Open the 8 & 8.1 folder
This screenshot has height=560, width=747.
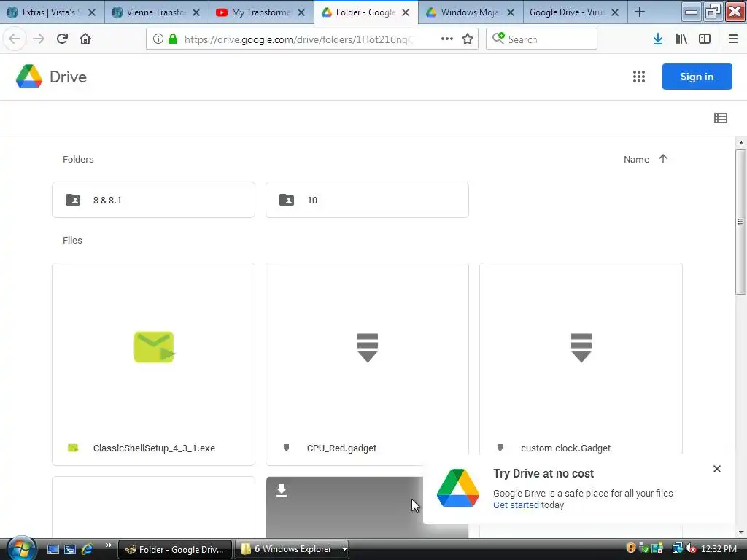[x=153, y=200]
